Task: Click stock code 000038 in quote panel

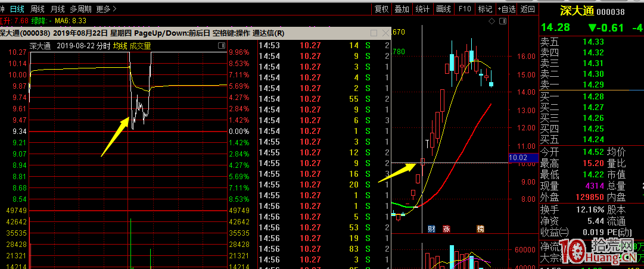Action: coord(610,12)
